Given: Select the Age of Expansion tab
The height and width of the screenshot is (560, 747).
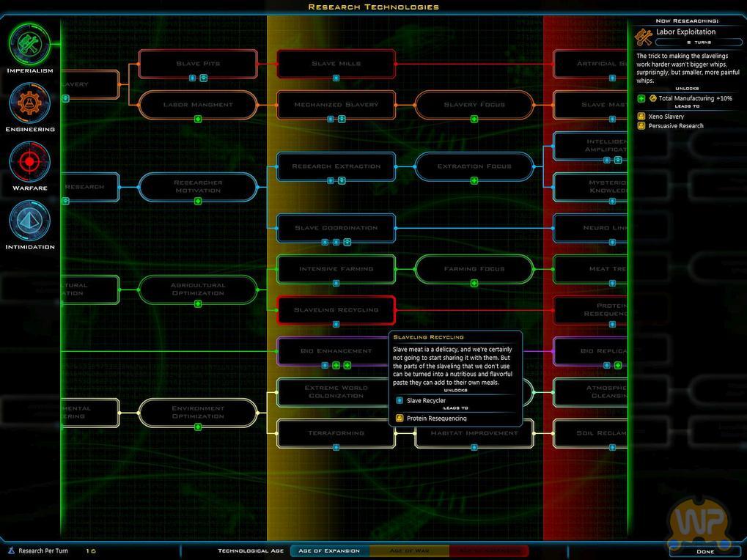Looking at the screenshot, I should coord(330,551).
